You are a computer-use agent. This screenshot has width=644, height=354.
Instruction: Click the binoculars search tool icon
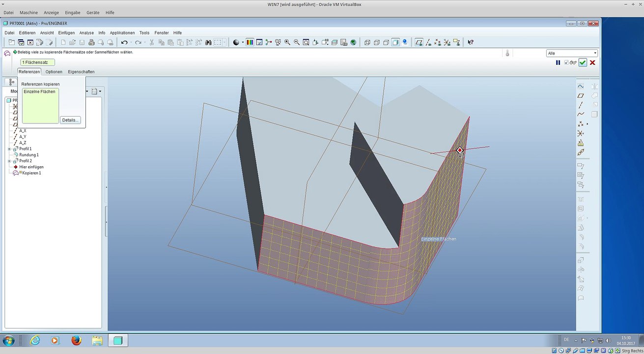[208, 43]
